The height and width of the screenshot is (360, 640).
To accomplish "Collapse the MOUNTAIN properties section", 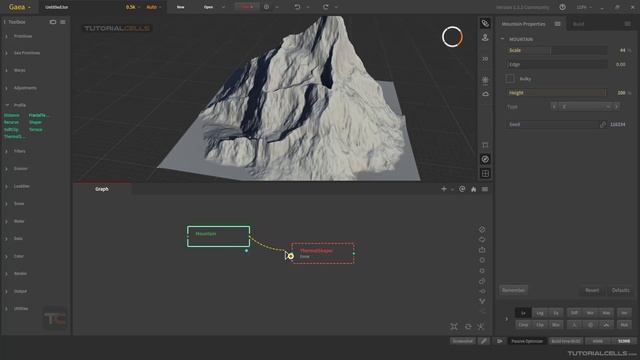I will [502, 39].
